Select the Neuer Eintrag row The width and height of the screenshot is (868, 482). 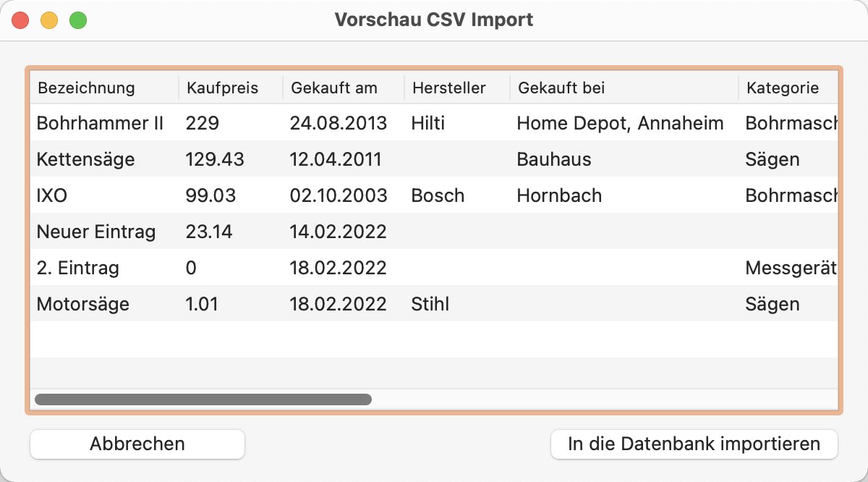(434, 231)
